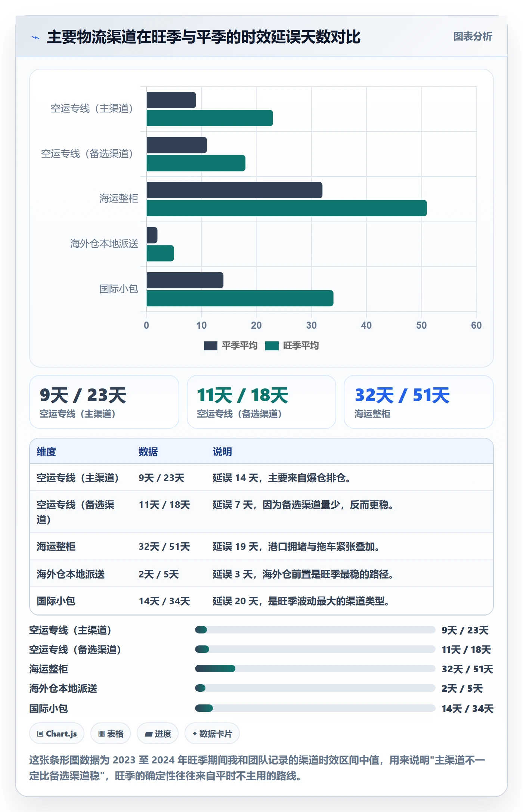Click the 数据卡片 tag chip
The height and width of the screenshot is (812, 523).
212,734
